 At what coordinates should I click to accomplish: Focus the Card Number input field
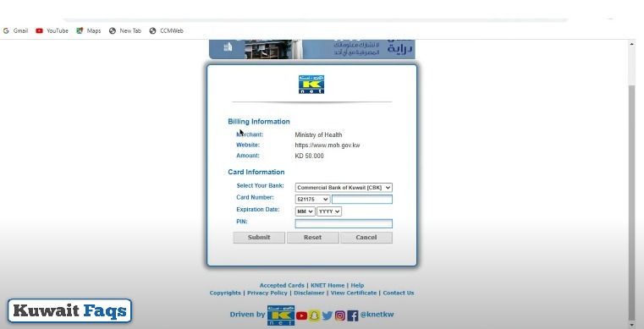click(x=362, y=200)
